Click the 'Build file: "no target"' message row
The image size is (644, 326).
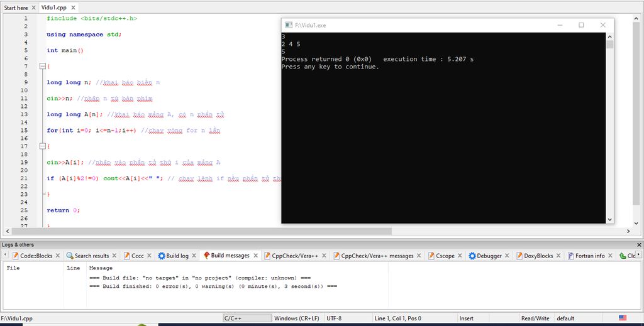199,278
